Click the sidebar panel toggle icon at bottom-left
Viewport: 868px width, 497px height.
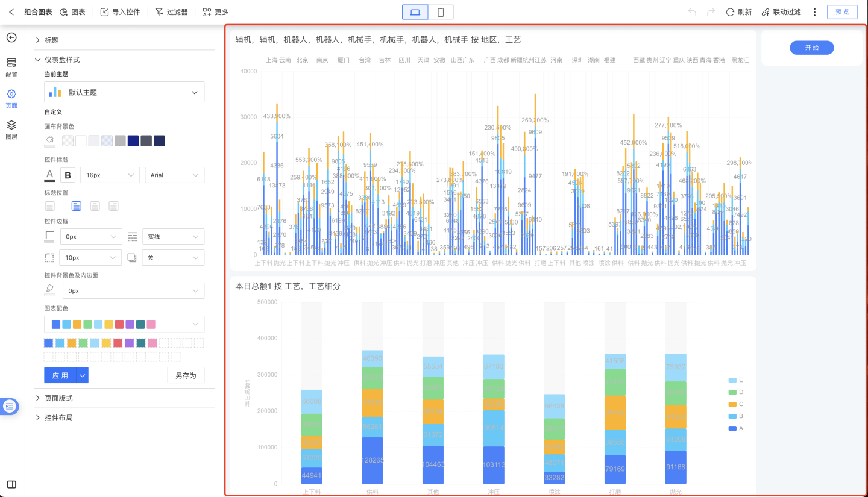coord(11,484)
